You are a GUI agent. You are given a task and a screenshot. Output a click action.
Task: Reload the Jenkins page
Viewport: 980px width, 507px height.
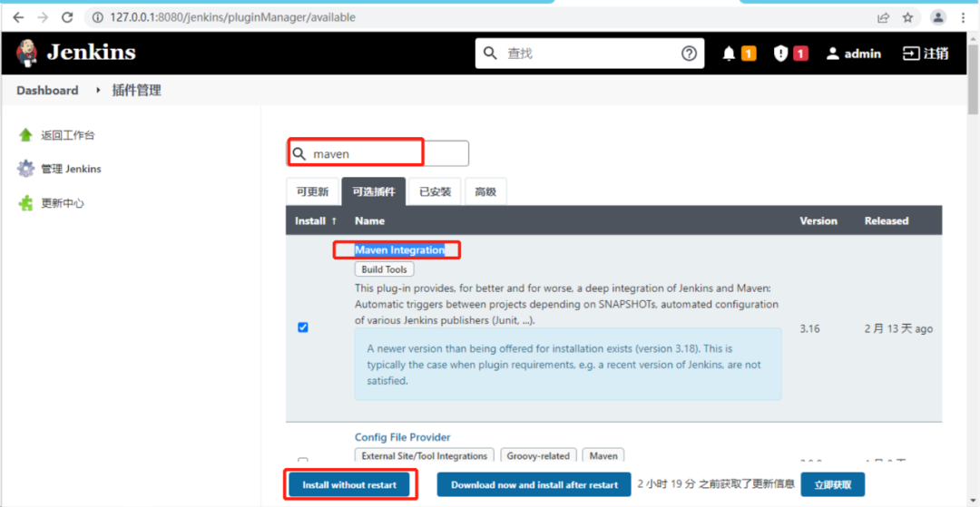point(67,17)
